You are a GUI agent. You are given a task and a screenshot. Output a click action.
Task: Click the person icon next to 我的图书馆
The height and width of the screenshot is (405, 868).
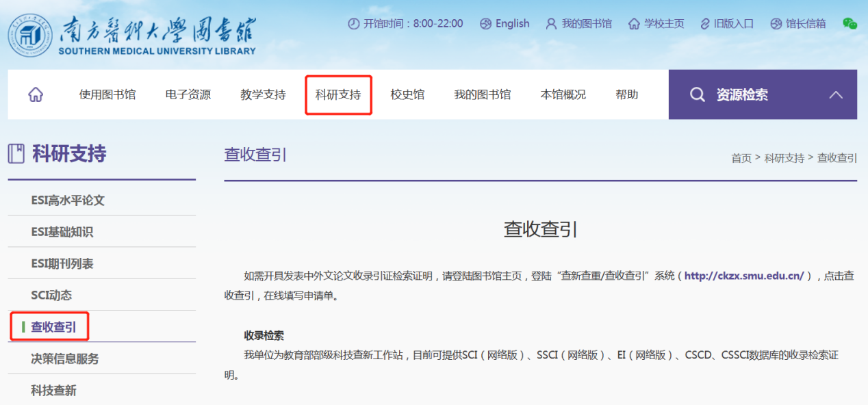[551, 24]
